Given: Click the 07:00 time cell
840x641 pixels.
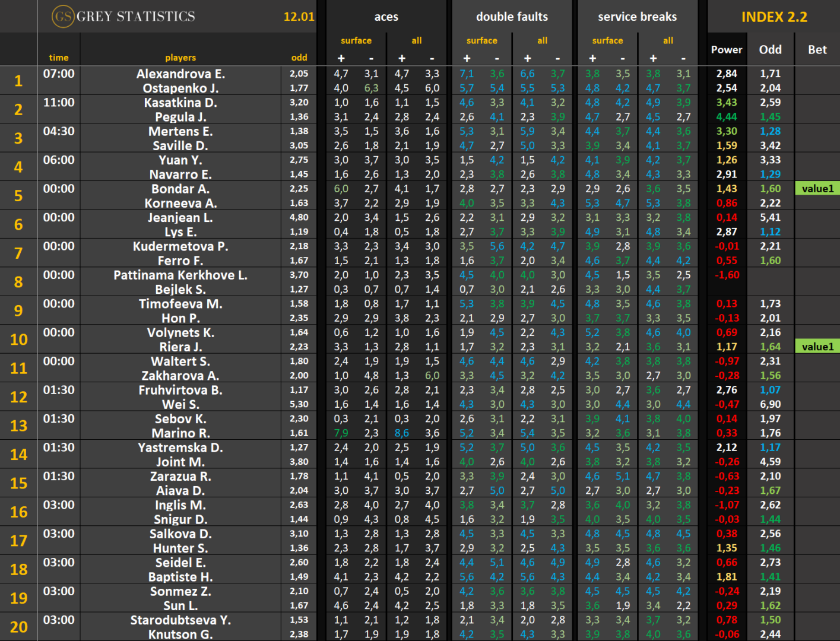Looking at the screenshot, I should (x=59, y=74).
